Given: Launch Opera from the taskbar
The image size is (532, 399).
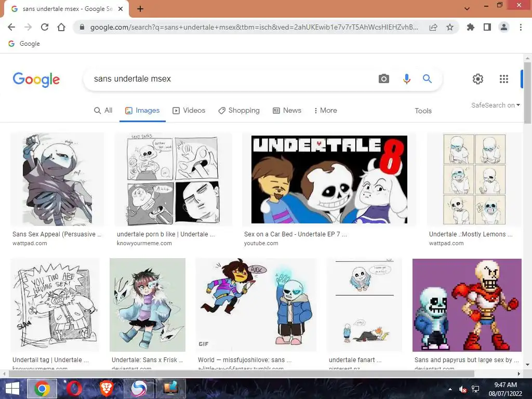Looking at the screenshot, I should [x=74, y=389].
